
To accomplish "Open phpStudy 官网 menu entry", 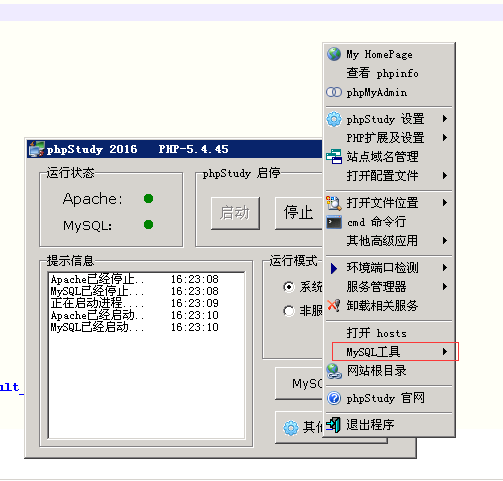I will coord(389,398).
